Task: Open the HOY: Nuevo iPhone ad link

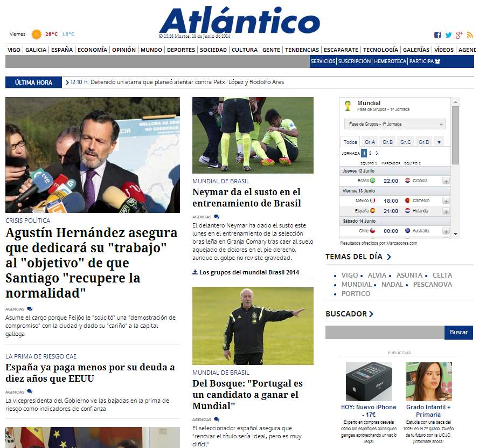Action: pos(369,411)
